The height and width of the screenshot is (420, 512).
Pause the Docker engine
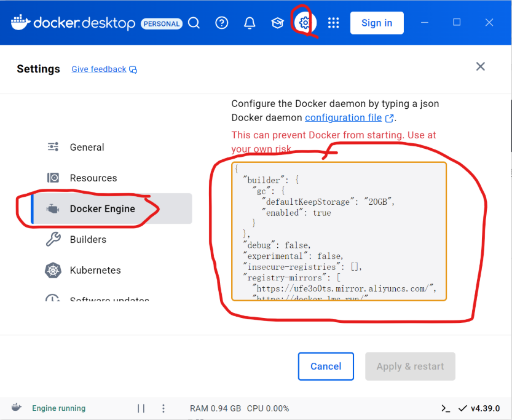click(141, 408)
